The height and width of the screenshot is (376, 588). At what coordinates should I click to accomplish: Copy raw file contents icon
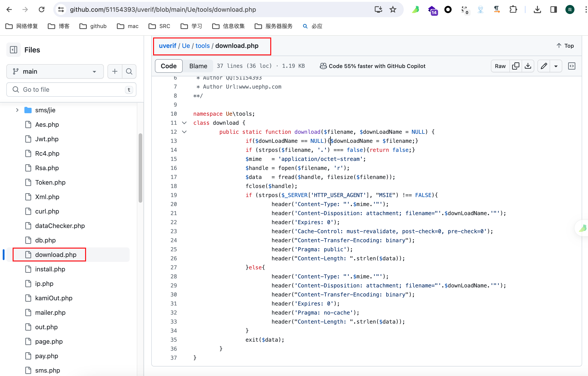point(516,66)
